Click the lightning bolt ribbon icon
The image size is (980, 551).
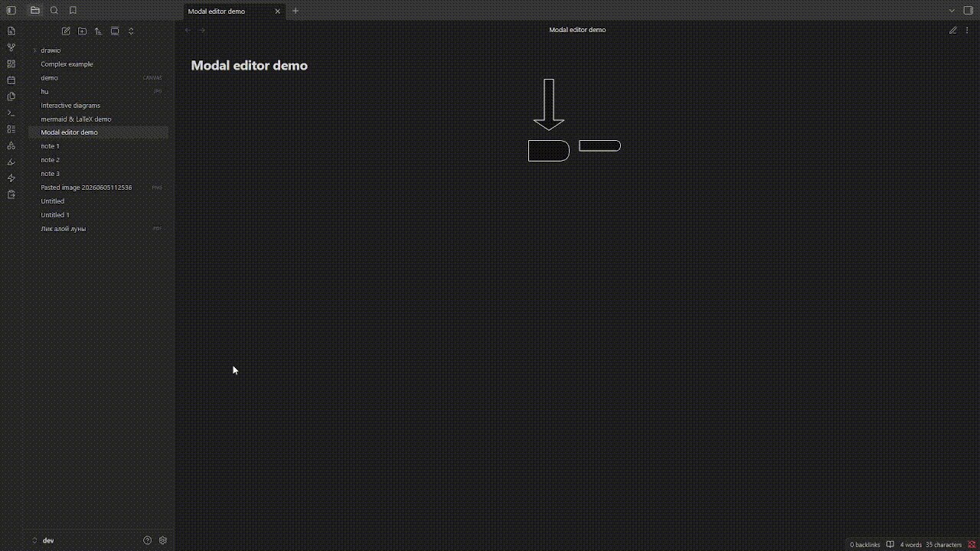click(x=11, y=178)
